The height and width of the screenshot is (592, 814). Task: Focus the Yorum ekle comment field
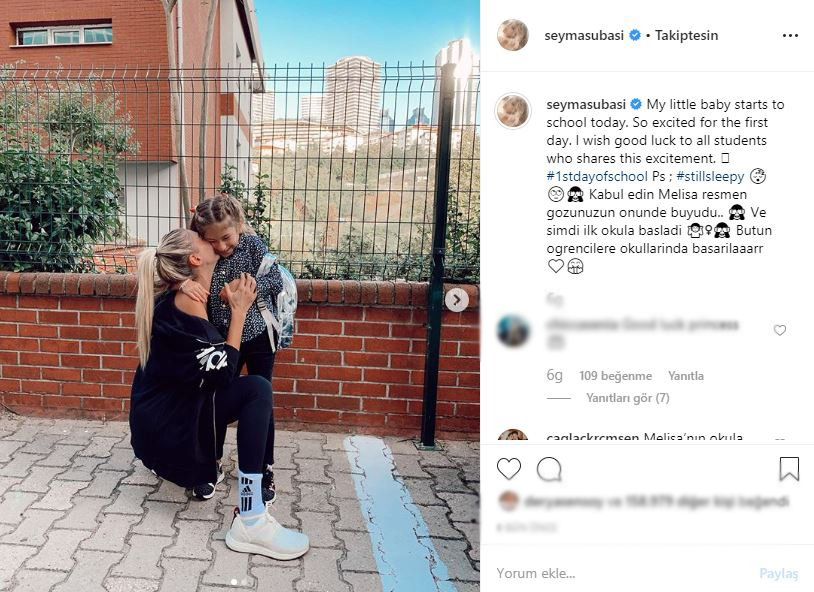click(623, 573)
